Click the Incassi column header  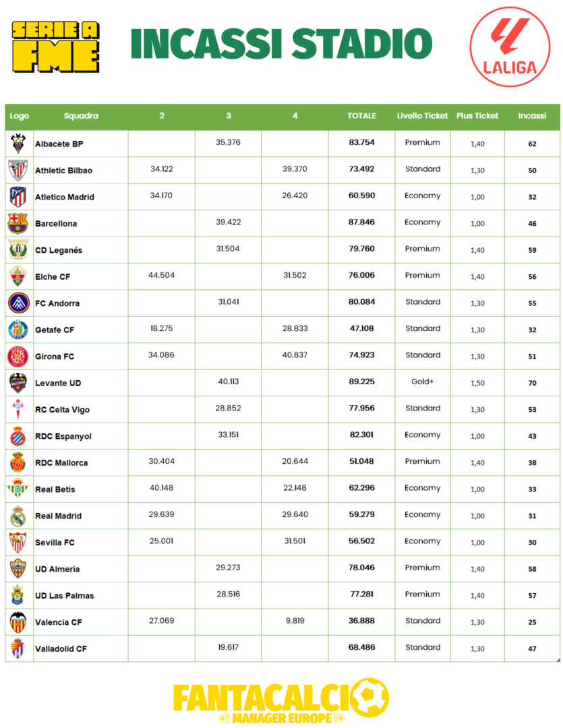pyautogui.click(x=532, y=116)
